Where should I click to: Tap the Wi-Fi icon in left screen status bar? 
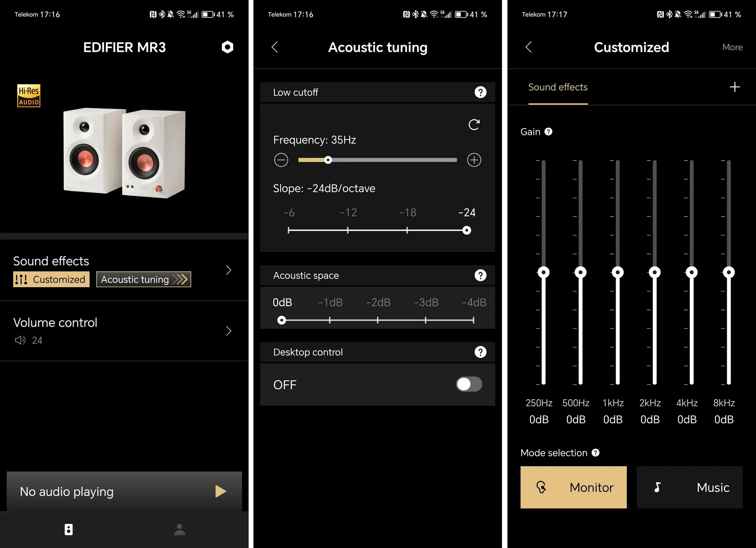(181, 14)
